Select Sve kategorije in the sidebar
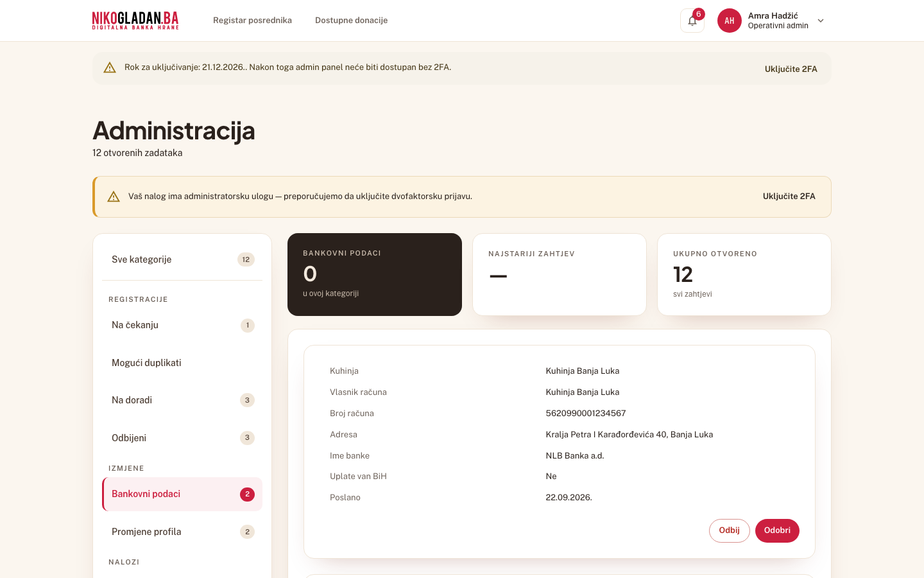The image size is (924, 578). [182, 259]
